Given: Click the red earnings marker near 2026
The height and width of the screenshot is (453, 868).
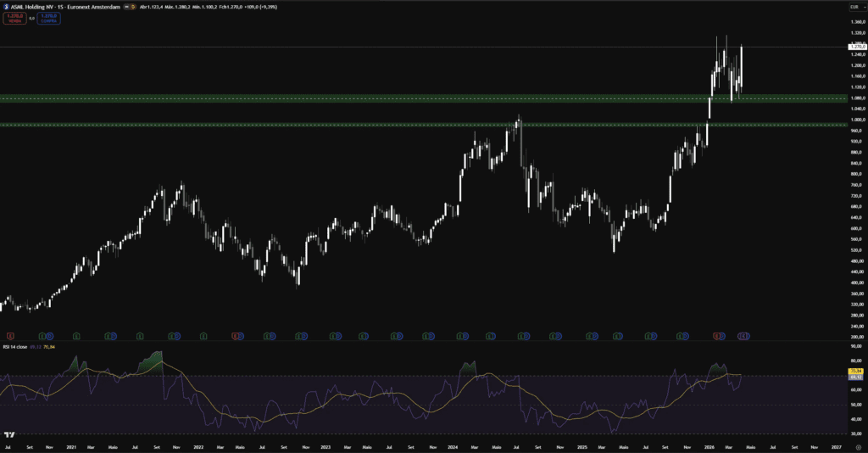Looking at the screenshot, I should coord(717,336).
